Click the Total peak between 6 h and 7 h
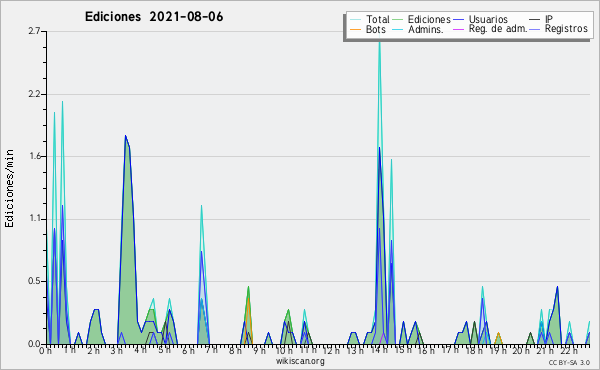The width and height of the screenshot is (600, 370). click(x=201, y=207)
